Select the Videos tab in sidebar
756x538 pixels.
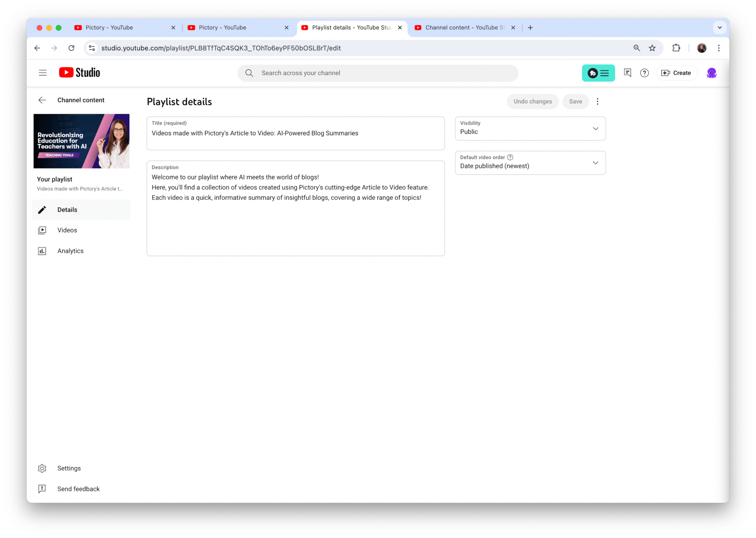(x=67, y=230)
